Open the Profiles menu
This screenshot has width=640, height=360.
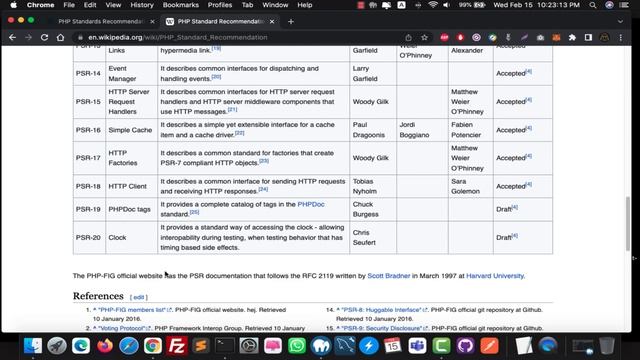click(x=220, y=5)
